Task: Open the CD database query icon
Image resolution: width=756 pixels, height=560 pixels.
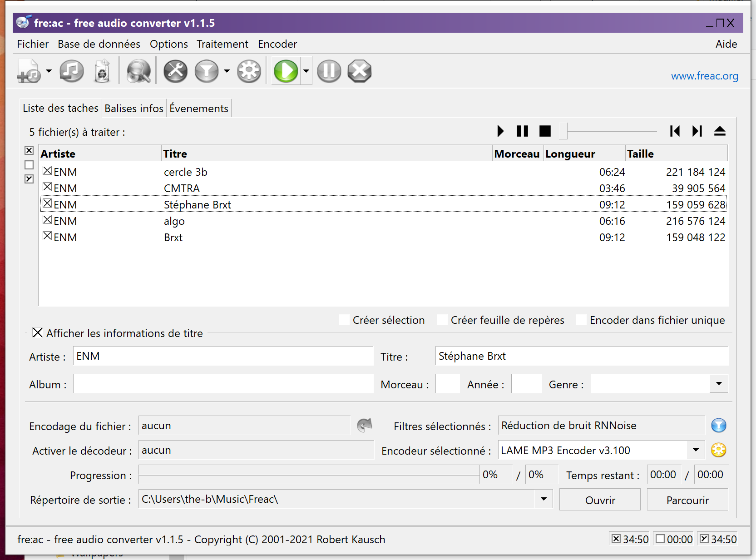Action: point(138,71)
